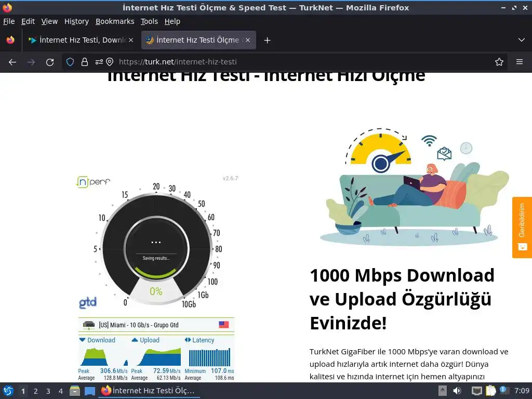Switch to workspace 4
Screen dimensions: 532x399
[x=61, y=391]
